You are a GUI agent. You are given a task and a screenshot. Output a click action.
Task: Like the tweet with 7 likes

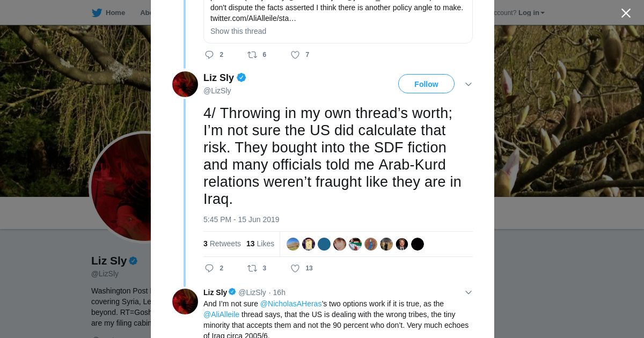(295, 55)
